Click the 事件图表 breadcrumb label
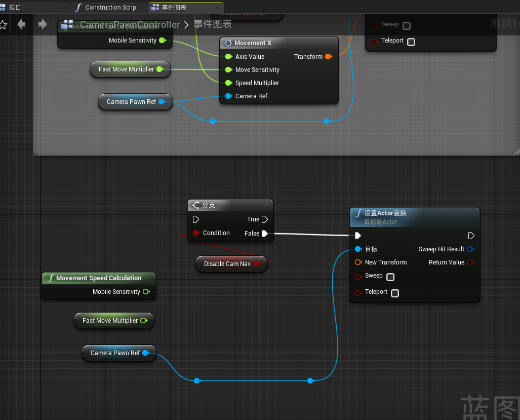Screen dimensions: 520x420 point(212,24)
